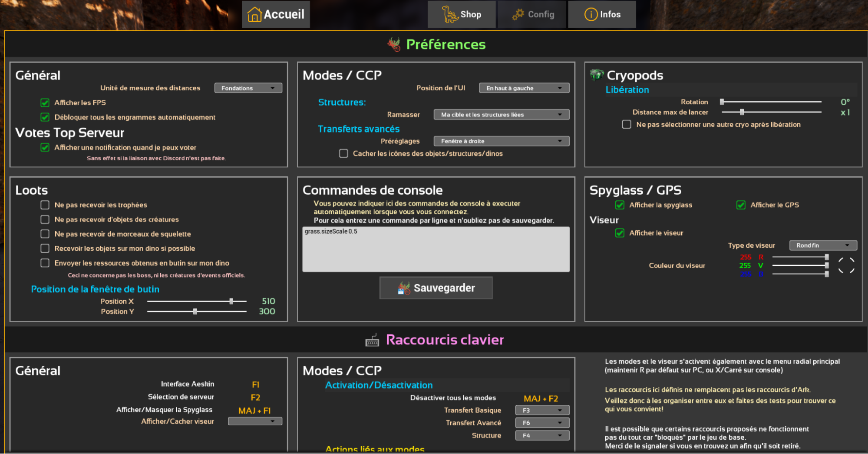The image size is (868, 454).
Task: Enable Recevoir les objets sur mon dino
Action: coord(45,248)
